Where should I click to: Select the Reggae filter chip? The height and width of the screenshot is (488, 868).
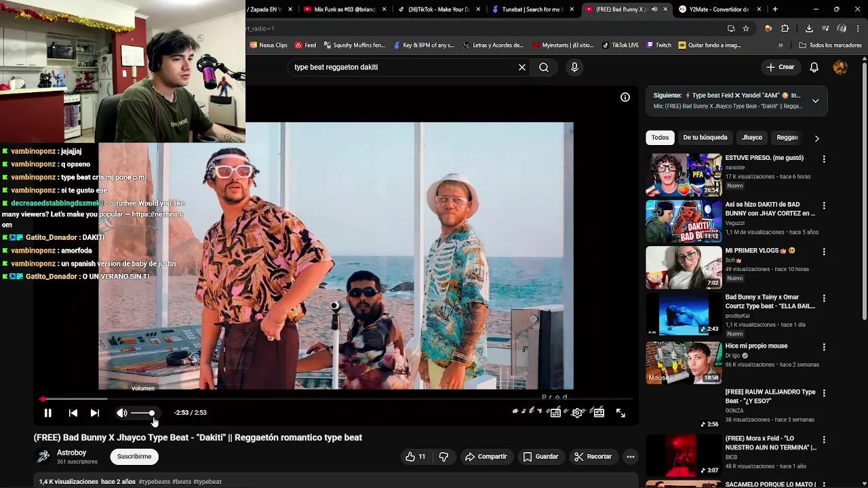[787, 138]
